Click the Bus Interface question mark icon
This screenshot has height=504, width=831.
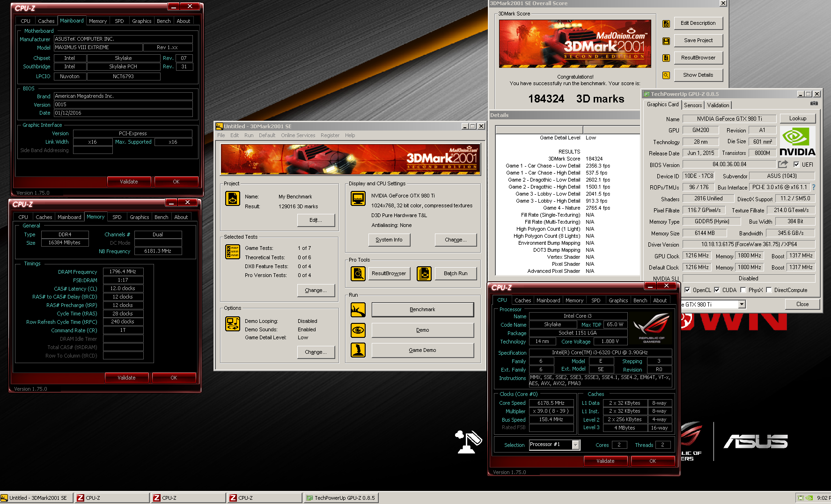tap(814, 187)
